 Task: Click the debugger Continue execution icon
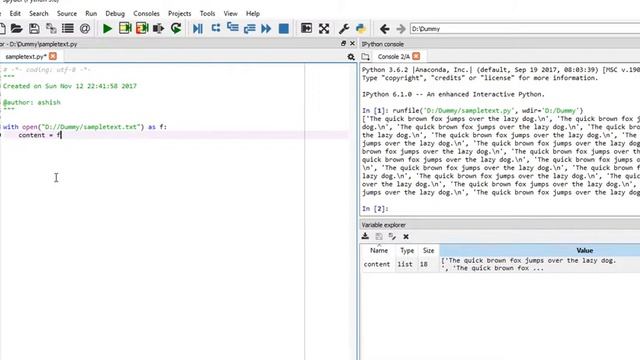pyautogui.click(x=266, y=29)
